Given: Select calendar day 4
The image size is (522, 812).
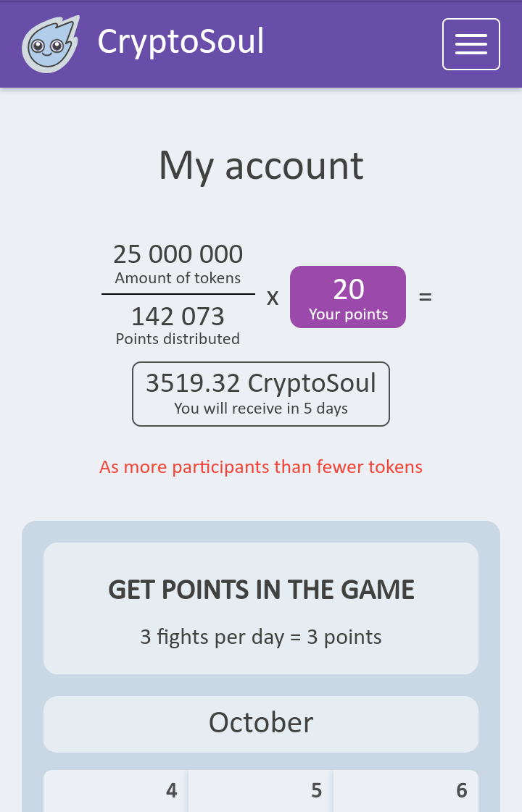Looking at the screenshot, I should (x=116, y=790).
